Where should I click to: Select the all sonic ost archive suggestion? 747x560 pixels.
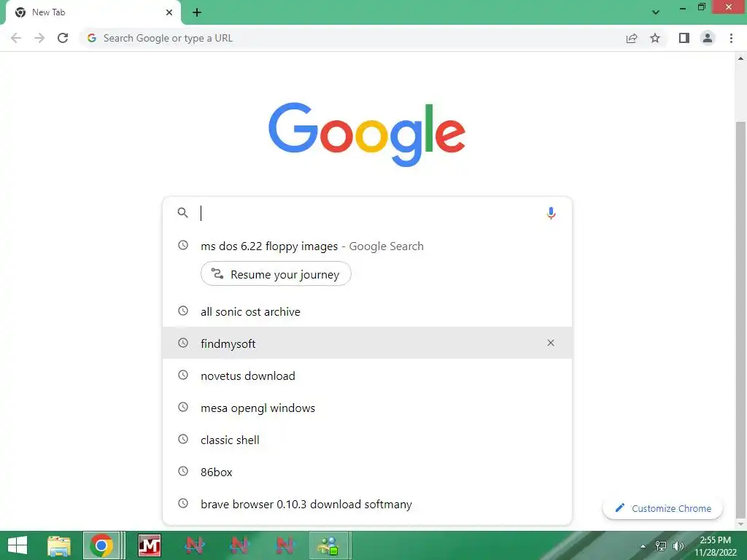pos(367,311)
